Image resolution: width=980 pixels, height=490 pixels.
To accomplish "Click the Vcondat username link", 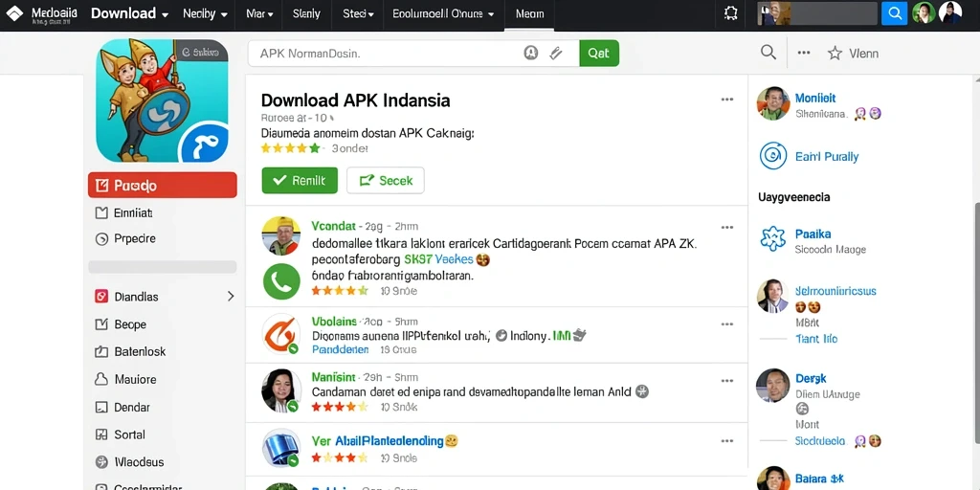I will [x=333, y=226].
